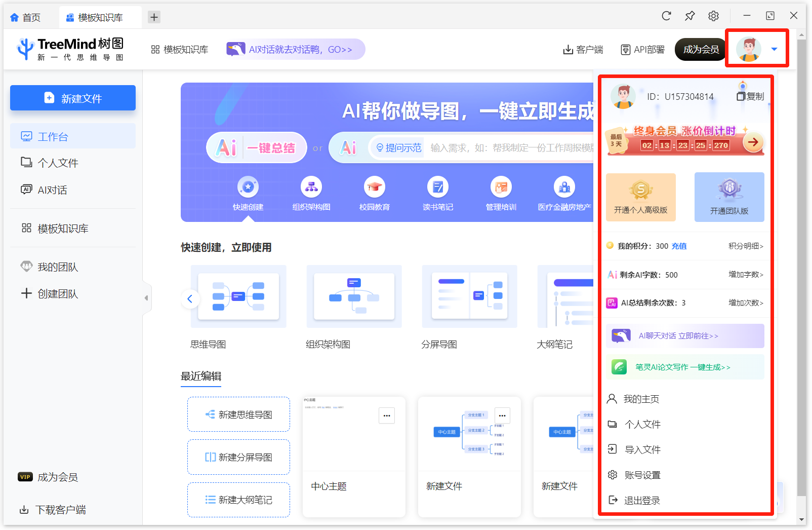This screenshot has width=812, height=530.
Task: Click 开通个人高级版 card
Action: (641, 197)
